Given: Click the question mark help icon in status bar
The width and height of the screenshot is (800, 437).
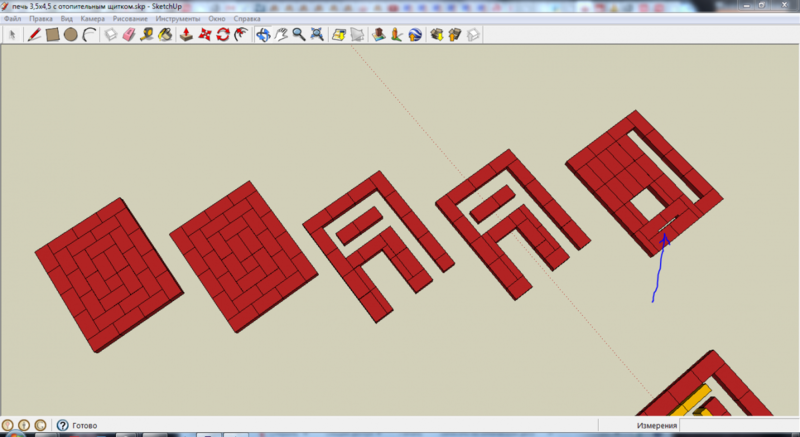Looking at the screenshot, I should 62,425.
